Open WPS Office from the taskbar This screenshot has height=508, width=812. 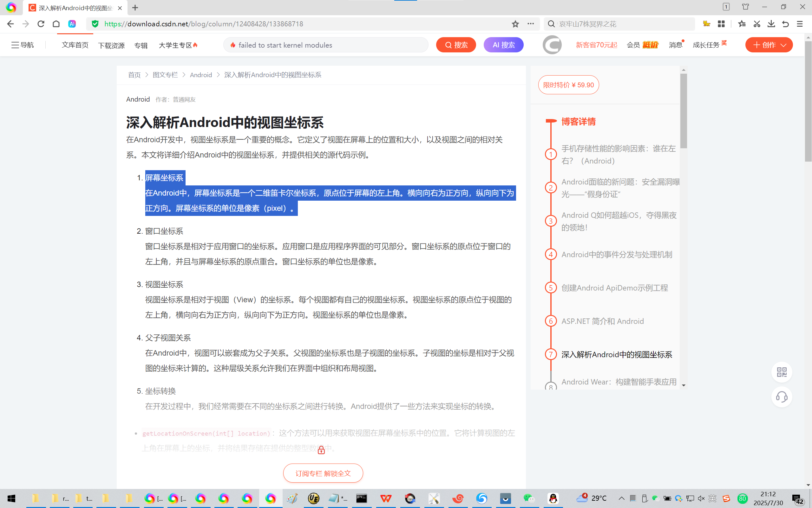pyautogui.click(x=386, y=498)
